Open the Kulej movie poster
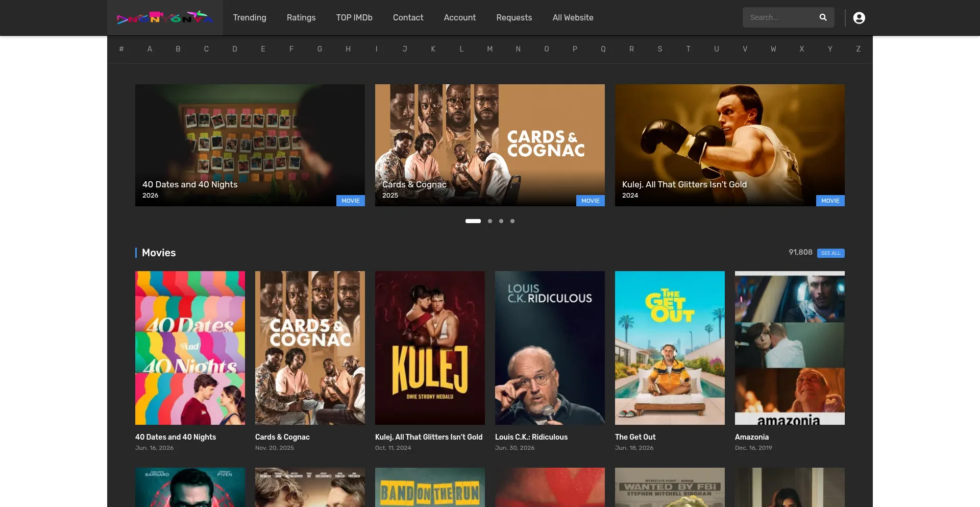Screen dimensions: 980x507 tap(430, 348)
